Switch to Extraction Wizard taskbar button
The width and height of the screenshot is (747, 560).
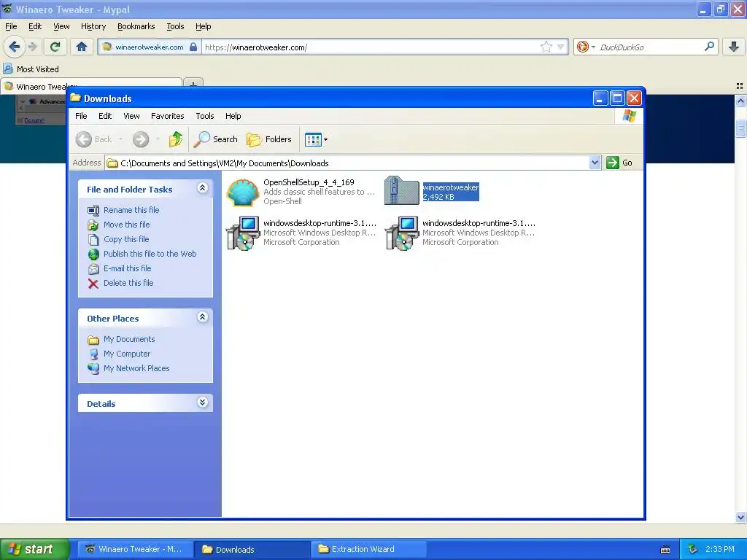point(368,549)
